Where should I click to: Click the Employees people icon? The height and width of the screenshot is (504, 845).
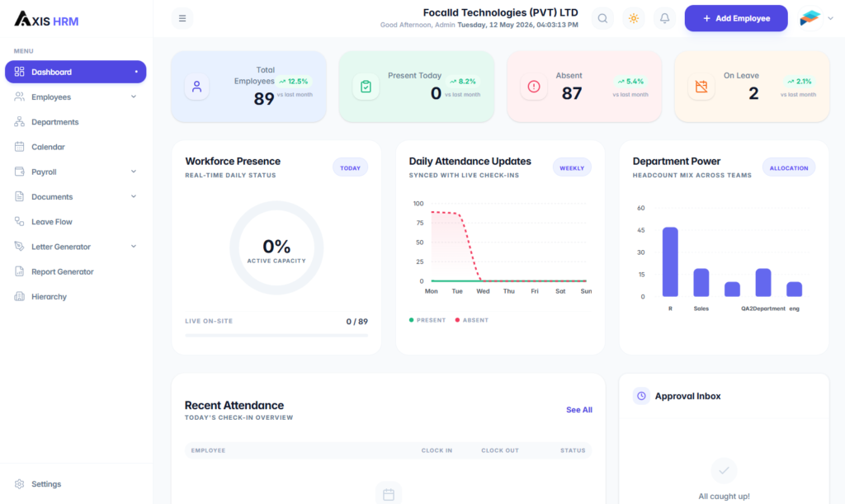20,97
